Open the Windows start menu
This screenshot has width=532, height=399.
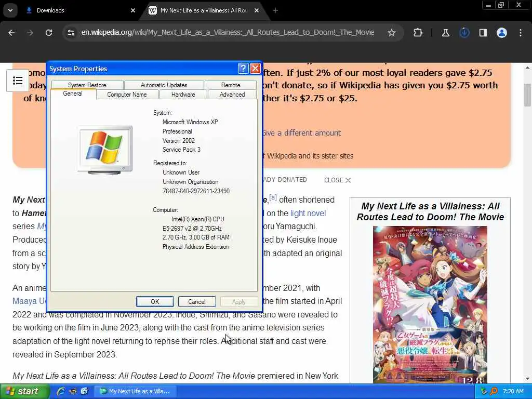25,392
